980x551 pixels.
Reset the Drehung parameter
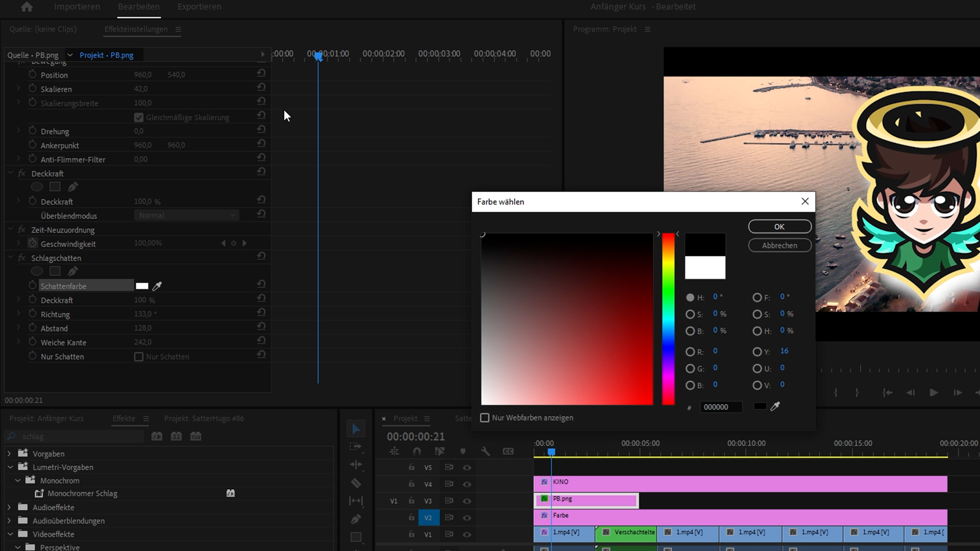(261, 130)
